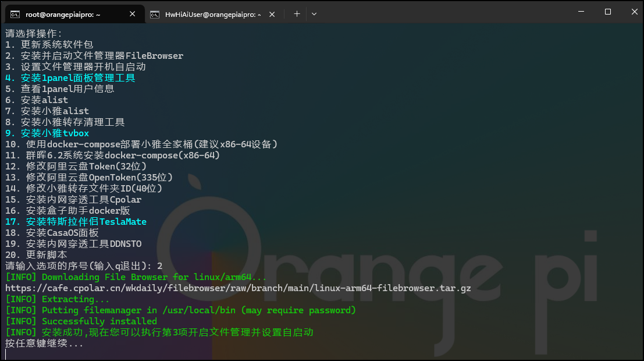Open the new tab dropdown chevron
The width and height of the screenshot is (644, 361).
click(314, 14)
